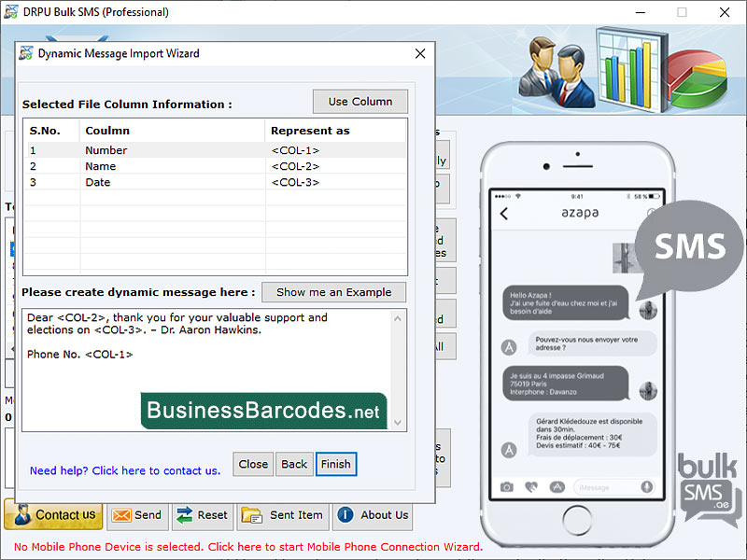
Task: Click the Represent as column header
Action: pyautogui.click(x=335, y=131)
